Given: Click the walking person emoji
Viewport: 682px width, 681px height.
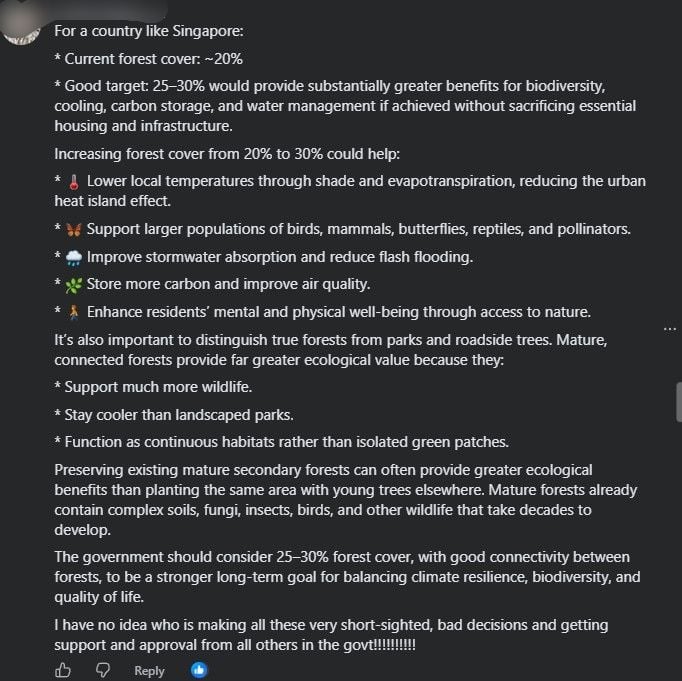Looking at the screenshot, I should pos(74,312).
